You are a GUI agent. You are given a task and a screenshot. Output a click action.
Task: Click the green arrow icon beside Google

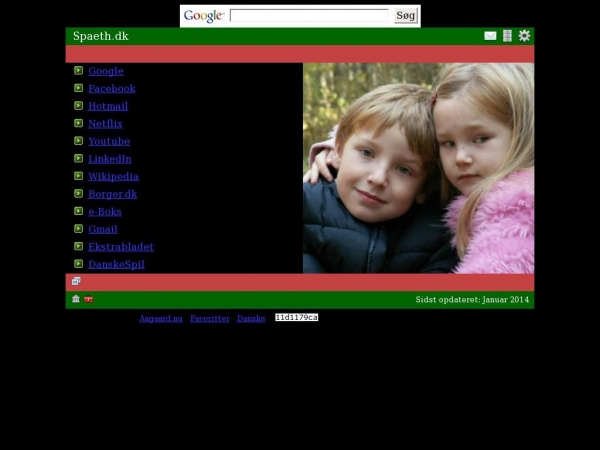(78, 71)
